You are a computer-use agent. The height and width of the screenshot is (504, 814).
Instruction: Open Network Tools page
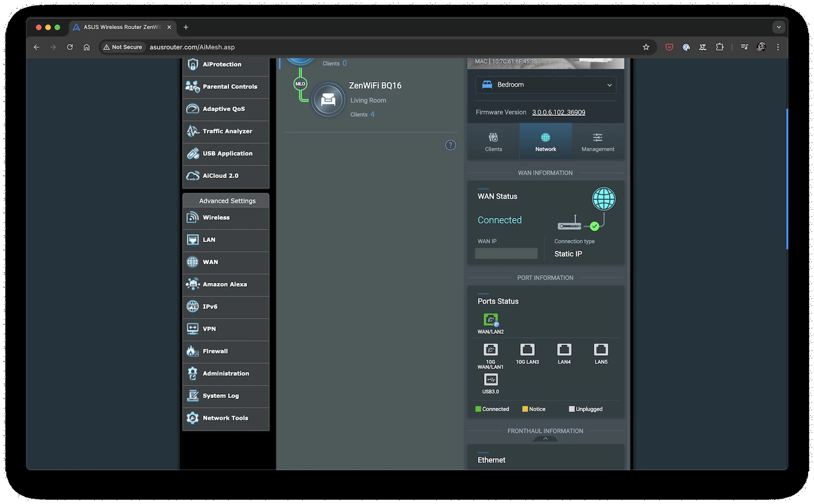click(x=226, y=418)
